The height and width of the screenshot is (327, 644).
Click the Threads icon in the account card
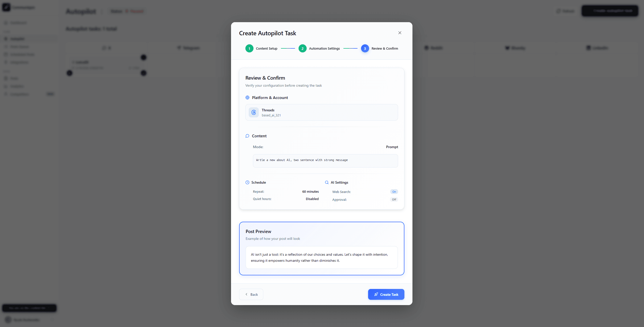pos(253,112)
